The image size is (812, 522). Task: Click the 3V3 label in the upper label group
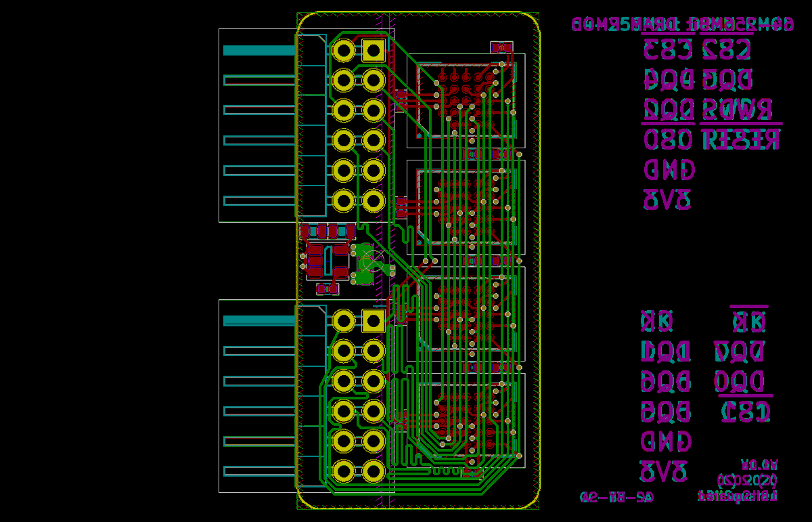[x=667, y=200]
